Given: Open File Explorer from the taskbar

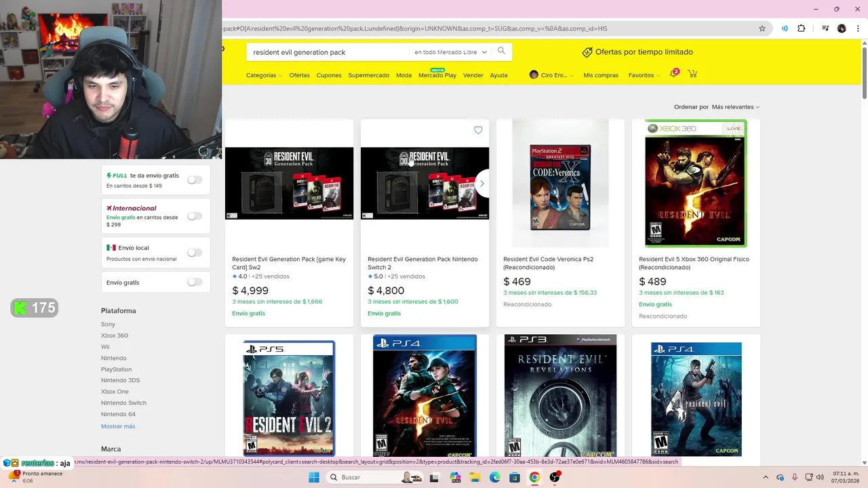Looking at the screenshot, I should point(475,477).
